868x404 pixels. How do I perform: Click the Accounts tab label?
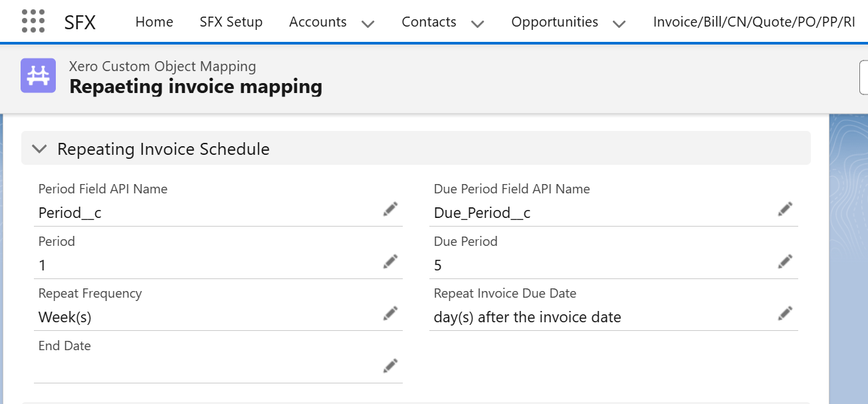tap(318, 22)
